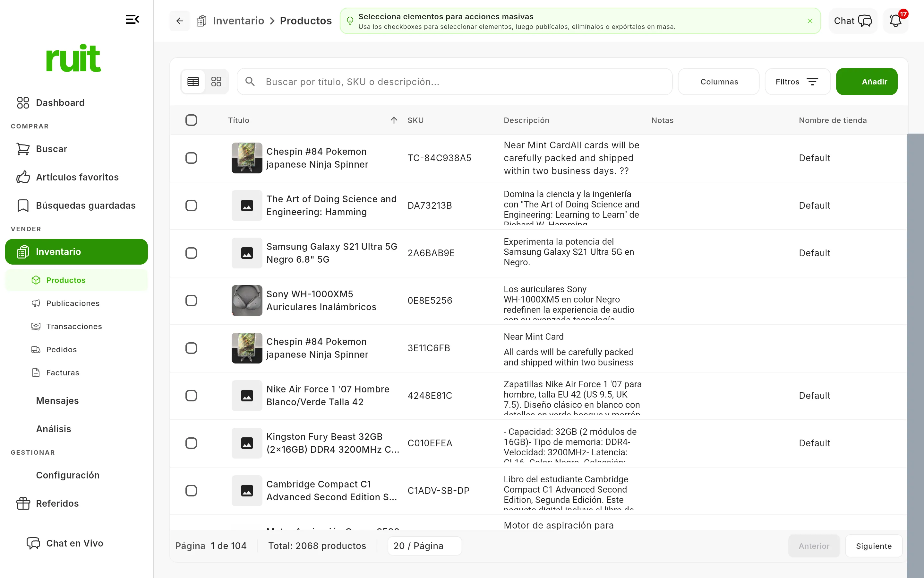924x578 pixels.
Task: Check the box for SKU 3E11C6FB row
Action: click(191, 348)
